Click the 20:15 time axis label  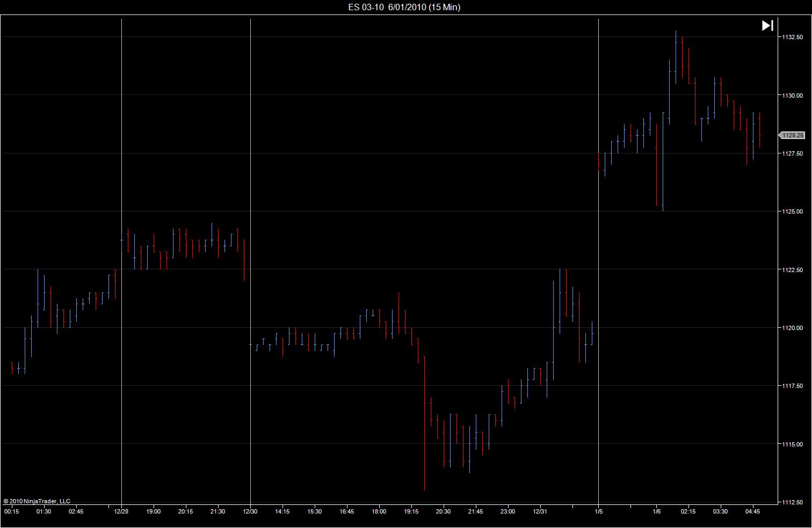(186, 511)
